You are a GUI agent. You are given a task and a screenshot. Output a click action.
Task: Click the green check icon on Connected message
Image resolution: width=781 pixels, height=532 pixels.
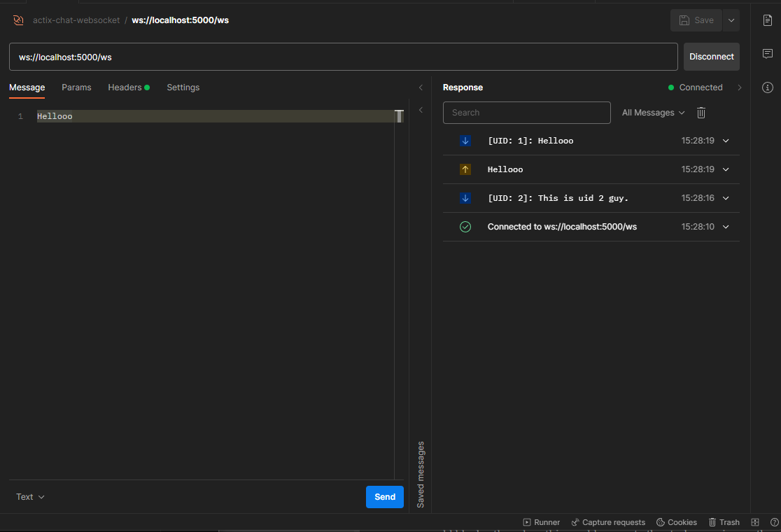point(465,227)
